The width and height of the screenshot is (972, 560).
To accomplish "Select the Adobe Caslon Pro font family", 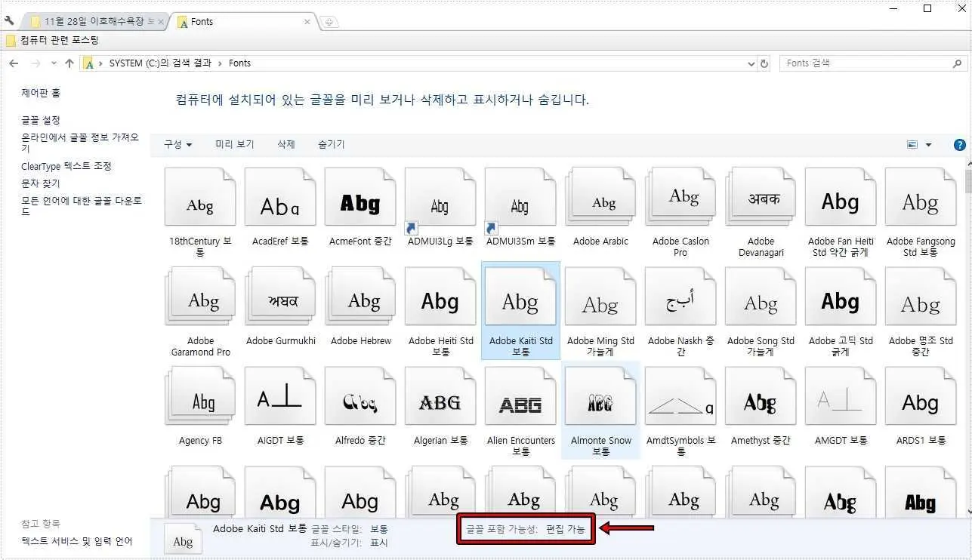I will click(680, 197).
